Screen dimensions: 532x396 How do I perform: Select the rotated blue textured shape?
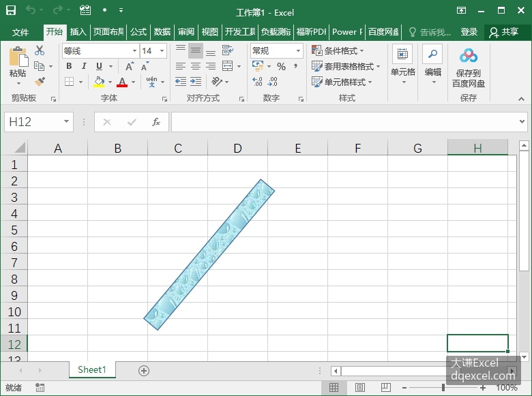click(x=209, y=255)
